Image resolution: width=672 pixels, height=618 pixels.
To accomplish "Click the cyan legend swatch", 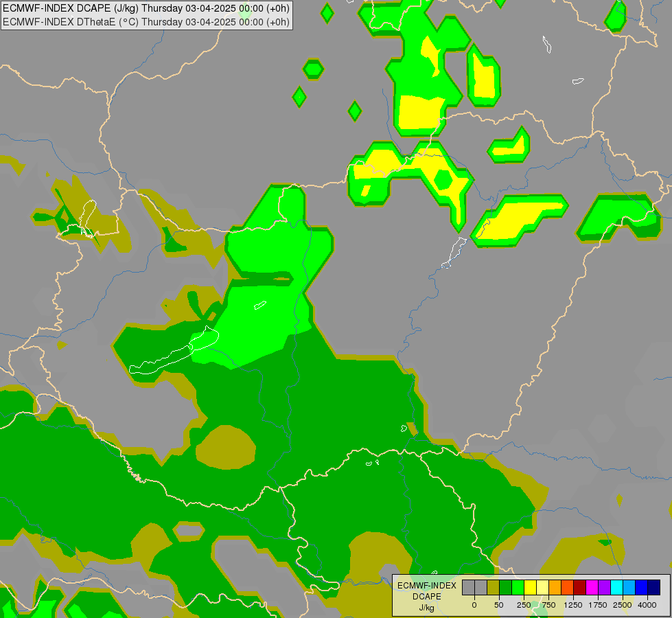I will [x=616, y=587].
